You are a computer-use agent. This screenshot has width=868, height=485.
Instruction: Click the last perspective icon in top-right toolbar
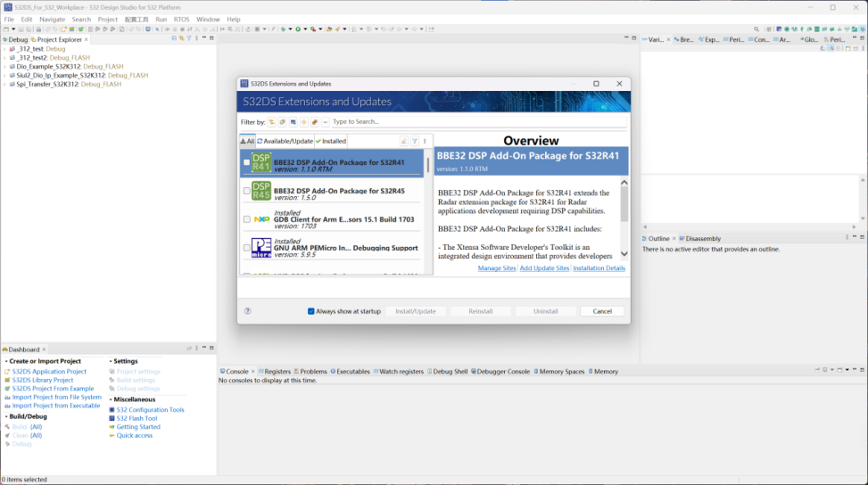[x=862, y=29]
